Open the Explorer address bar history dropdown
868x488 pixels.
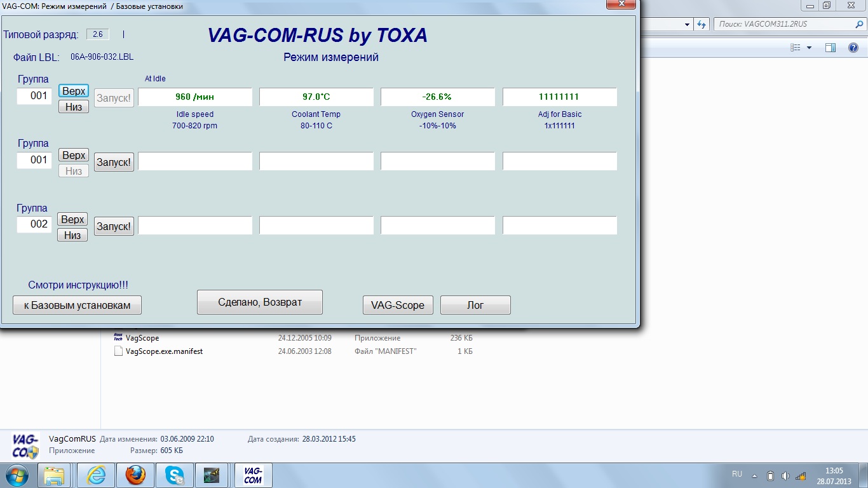coord(688,24)
